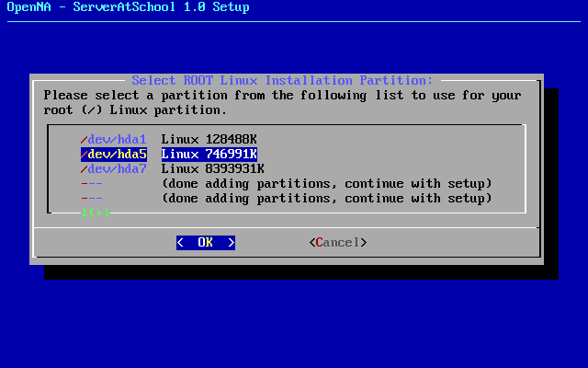Click the Linux 746991K size label
This screenshot has width=588, height=368.
click(x=209, y=154)
